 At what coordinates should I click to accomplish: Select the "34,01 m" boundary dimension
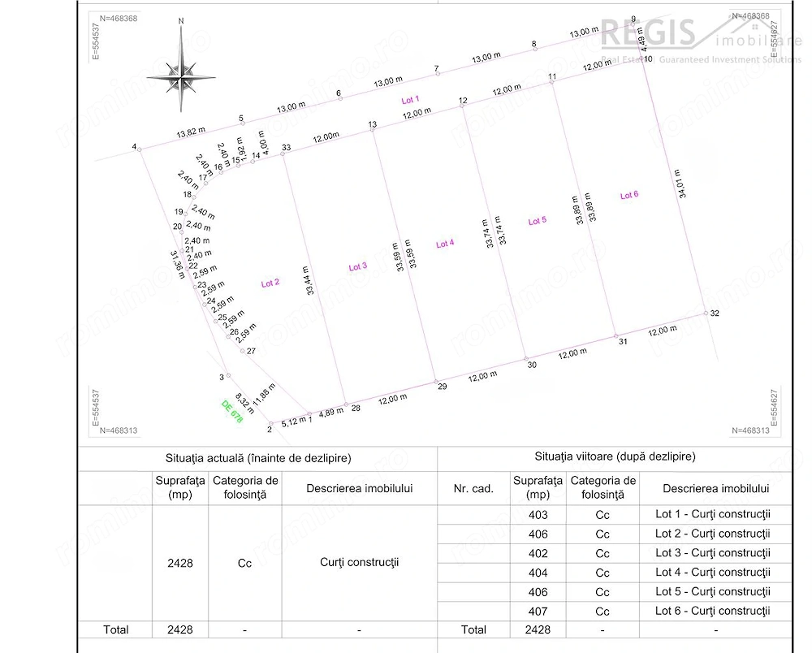point(680,184)
